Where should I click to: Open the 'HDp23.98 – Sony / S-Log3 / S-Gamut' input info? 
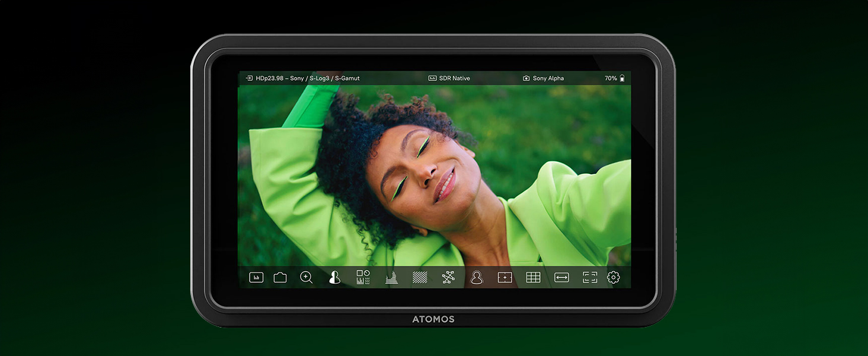[308, 78]
